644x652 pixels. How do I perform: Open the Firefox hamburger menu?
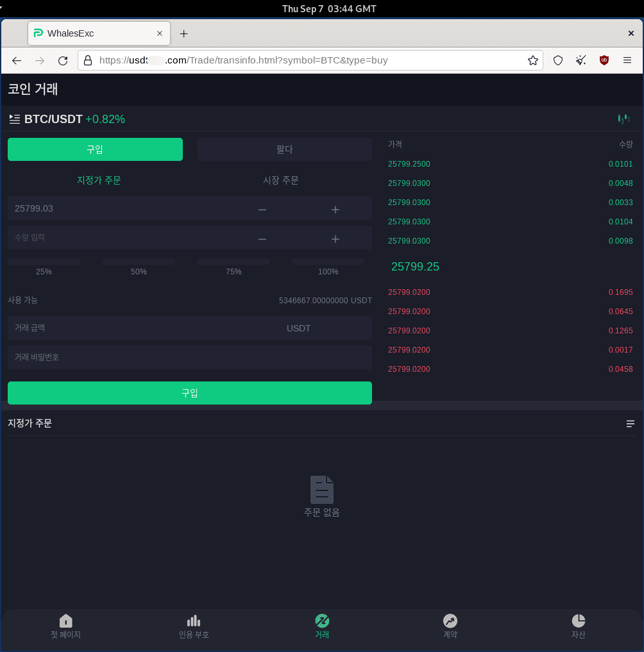coord(627,61)
